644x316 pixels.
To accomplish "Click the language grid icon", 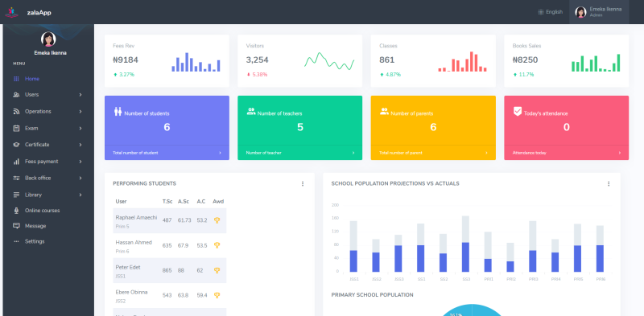I will (x=541, y=12).
